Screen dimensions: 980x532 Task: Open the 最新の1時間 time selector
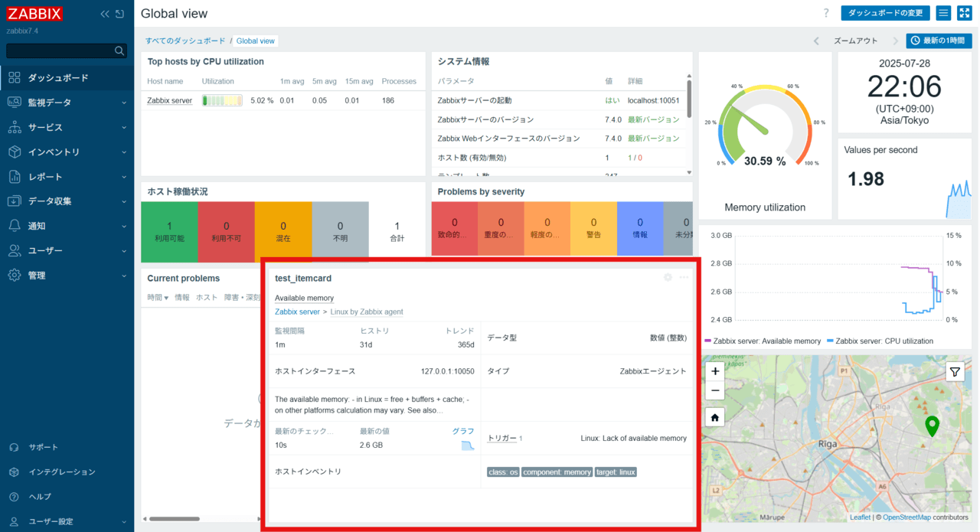[x=939, y=41]
